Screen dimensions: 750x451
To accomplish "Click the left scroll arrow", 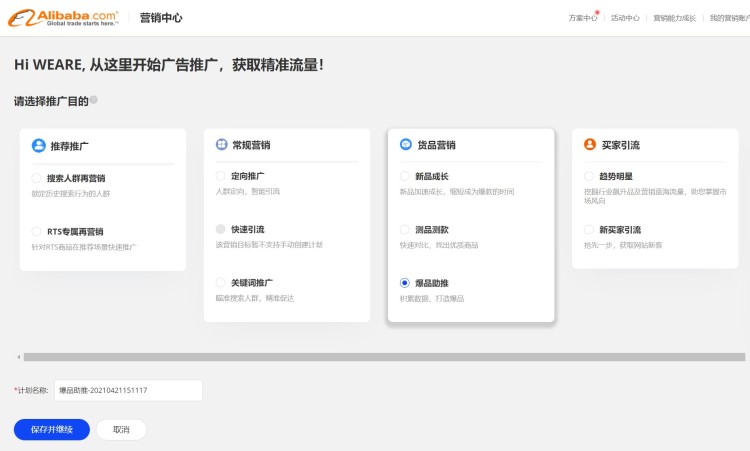I will (x=18, y=357).
